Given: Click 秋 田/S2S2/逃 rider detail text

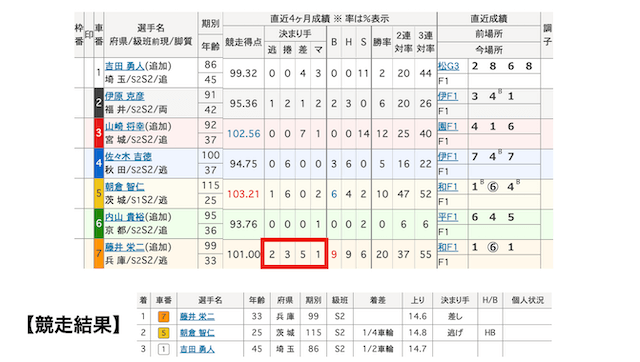Looking at the screenshot, I should click(x=136, y=170).
